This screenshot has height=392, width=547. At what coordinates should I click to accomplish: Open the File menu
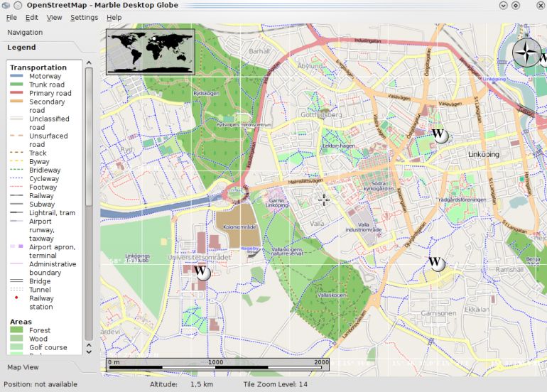point(11,18)
